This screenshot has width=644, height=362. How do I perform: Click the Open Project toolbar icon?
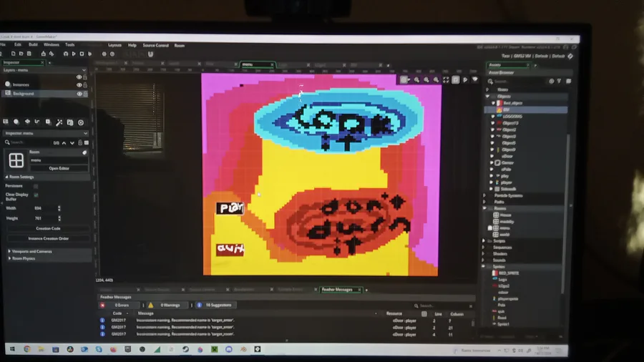coord(21,54)
